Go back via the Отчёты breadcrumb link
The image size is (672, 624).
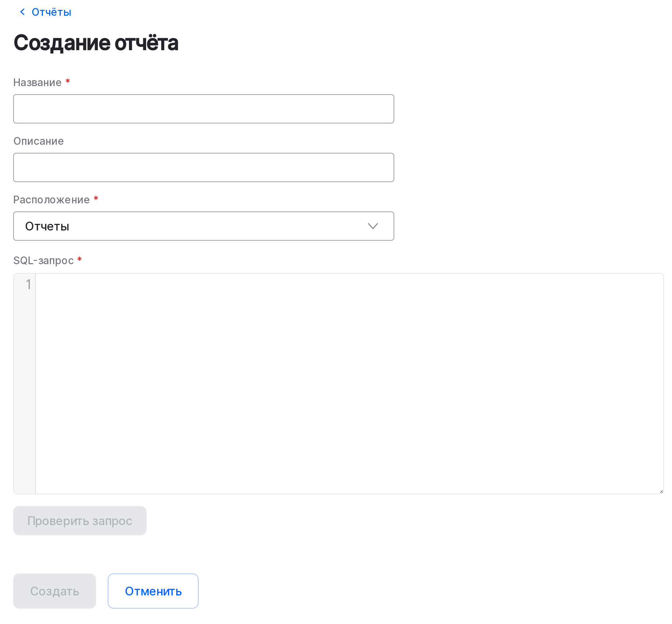tap(51, 12)
